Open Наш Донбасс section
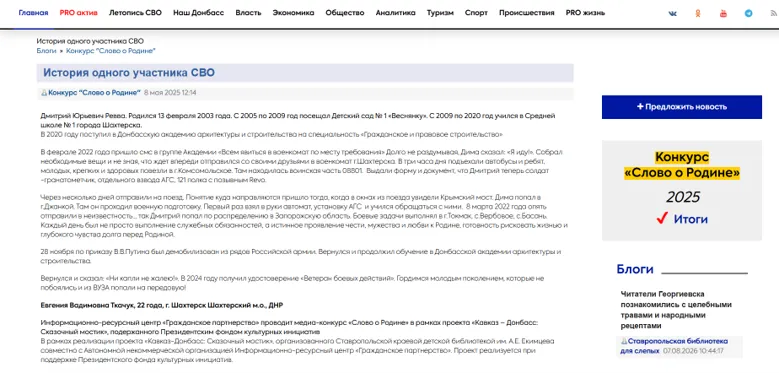This screenshot has width=779, height=373. pos(199,13)
